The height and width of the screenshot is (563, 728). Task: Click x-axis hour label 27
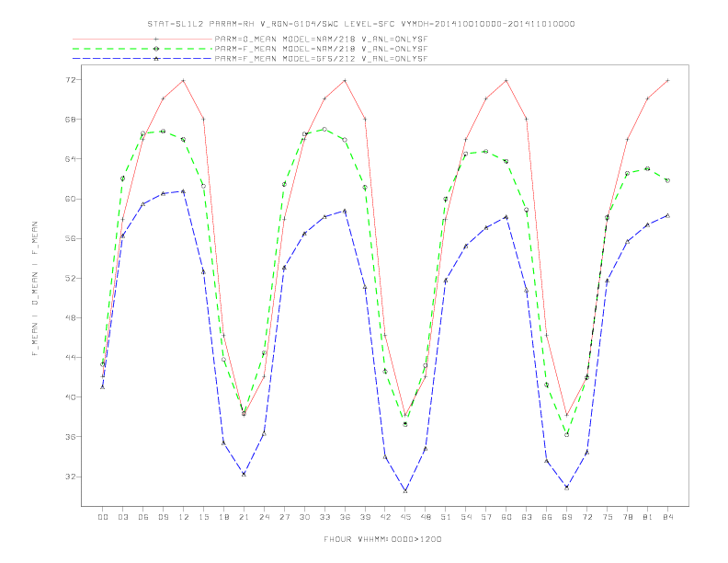284,517
